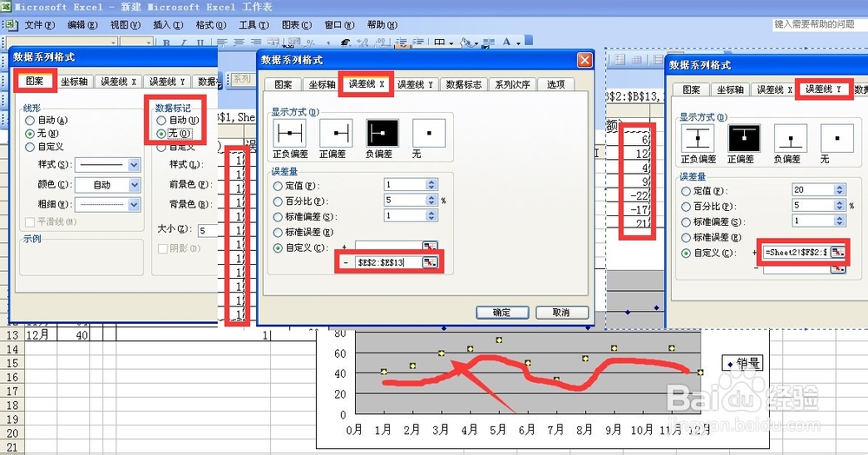Click the 标准偏差 value spinner in X dialog
This screenshot has height=455, width=868.
point(431,215)
